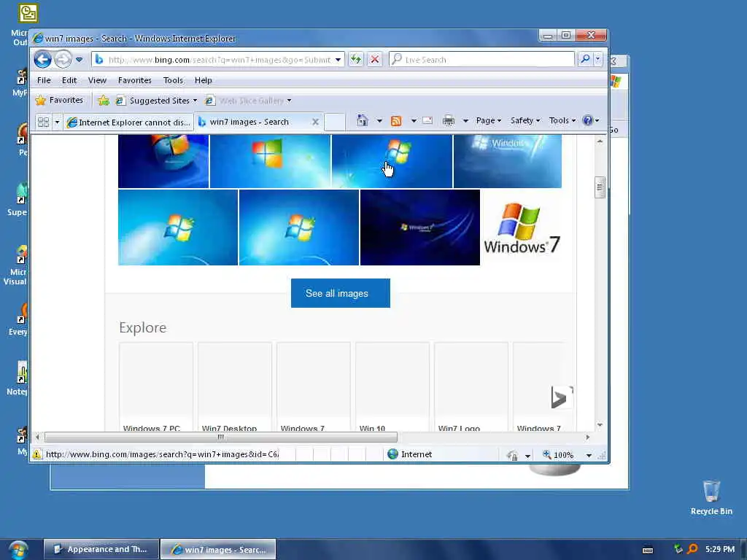
Task: Open the Tools command bar menu
Action: tap(562, 120)
